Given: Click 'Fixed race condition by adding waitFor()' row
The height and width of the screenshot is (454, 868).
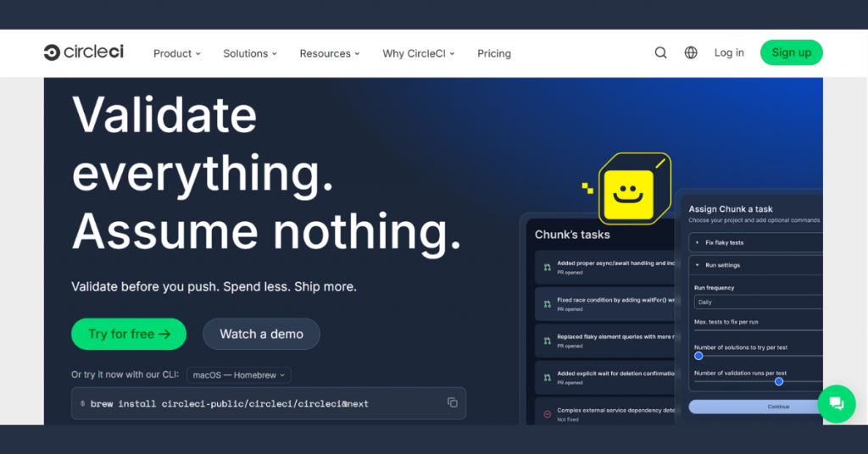Looking at the screenshot, I should tap(605, 304).
